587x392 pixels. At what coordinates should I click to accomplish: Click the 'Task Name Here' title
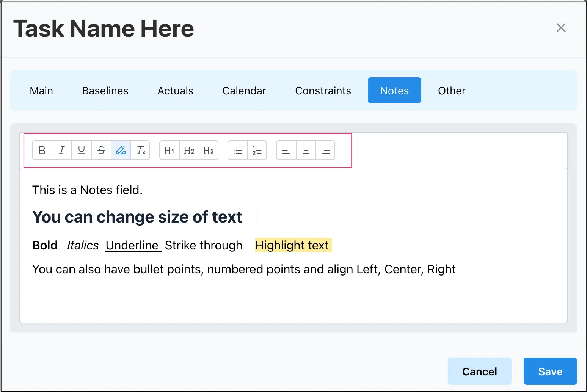tap(104, 28)
